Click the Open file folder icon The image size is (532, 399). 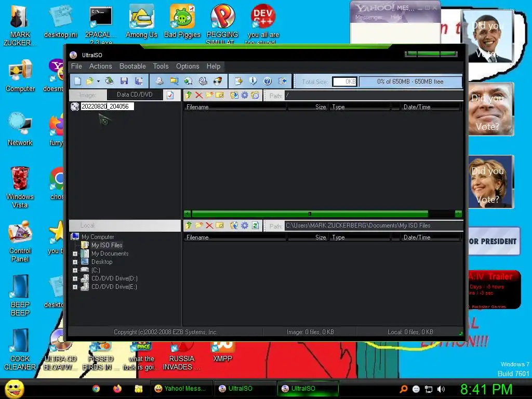89,81
